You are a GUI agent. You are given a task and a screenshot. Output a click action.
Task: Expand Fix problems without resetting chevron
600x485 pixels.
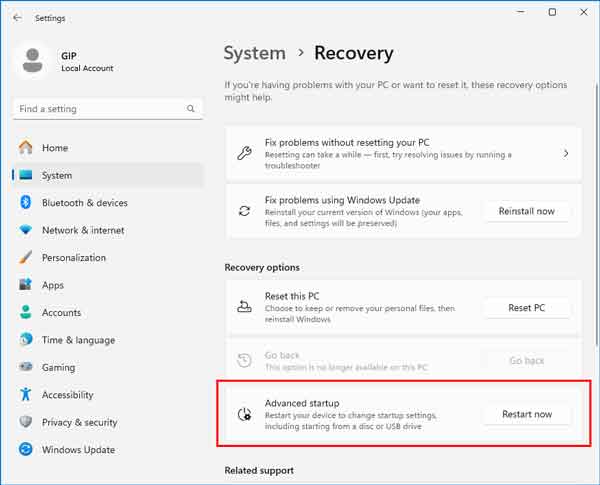point(566,154)
